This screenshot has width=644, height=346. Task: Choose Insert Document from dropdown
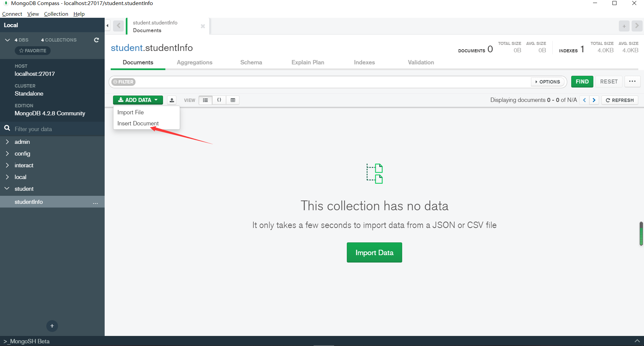tap(138, 123)
